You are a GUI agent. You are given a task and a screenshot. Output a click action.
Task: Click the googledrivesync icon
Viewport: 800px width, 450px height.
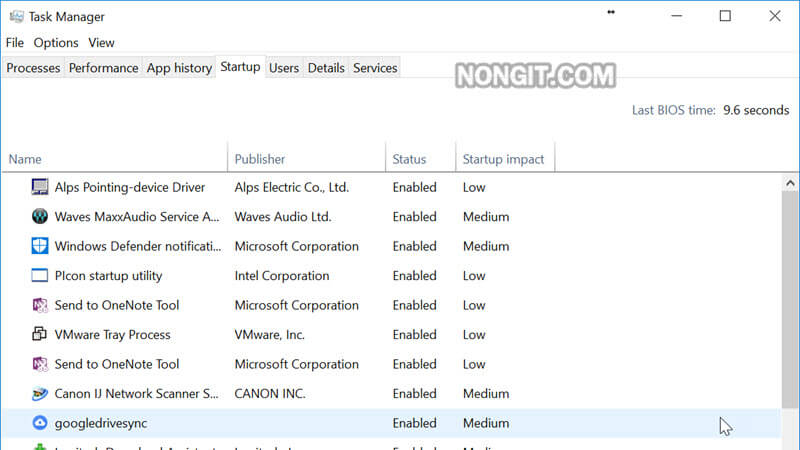[40, 423]
